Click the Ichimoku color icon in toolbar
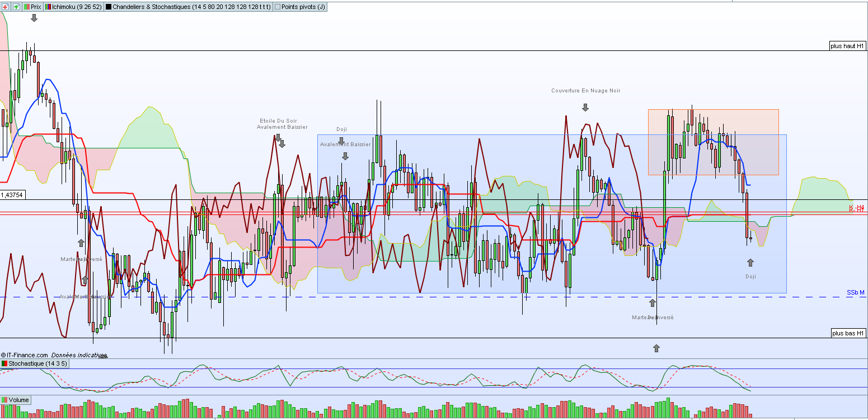Image resolution: width=868 pixels, height=420 pixels. (x=48, y=7)
